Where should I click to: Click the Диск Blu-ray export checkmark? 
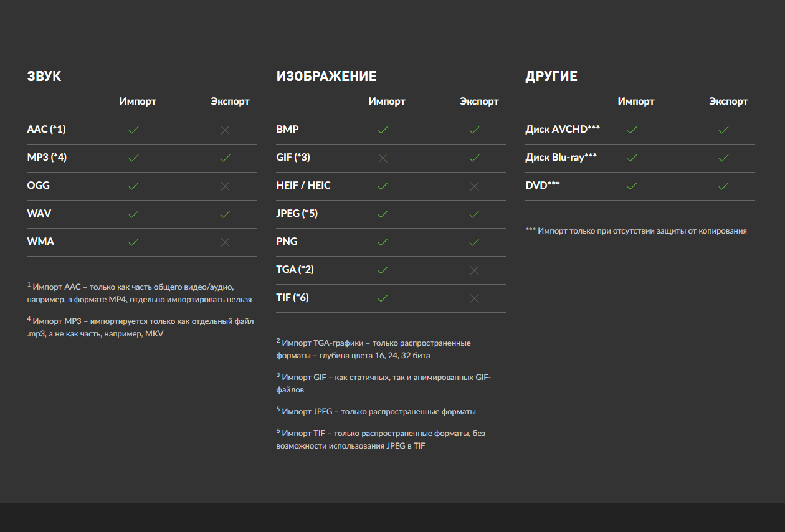[x=723, y=158]
